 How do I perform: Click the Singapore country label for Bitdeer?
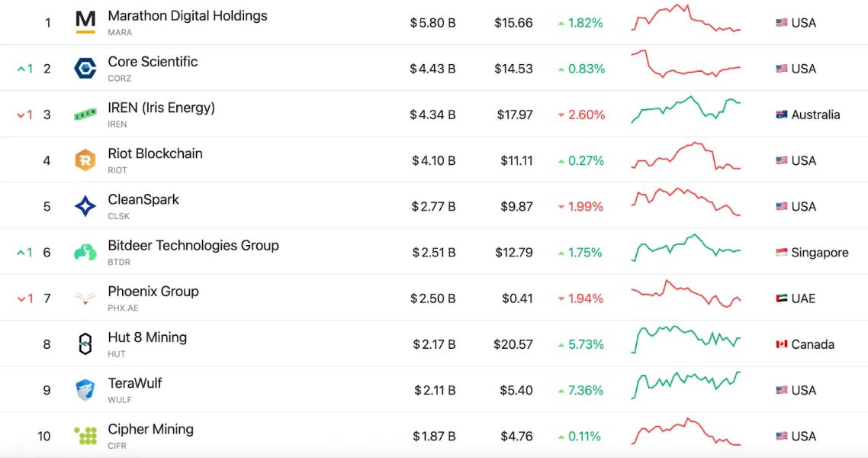coord(820,253)
